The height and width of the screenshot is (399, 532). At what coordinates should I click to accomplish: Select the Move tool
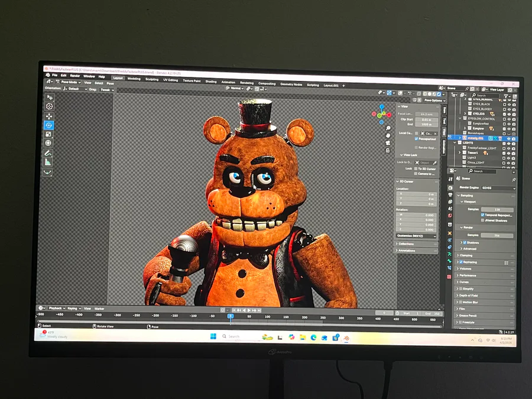point(49,116)
